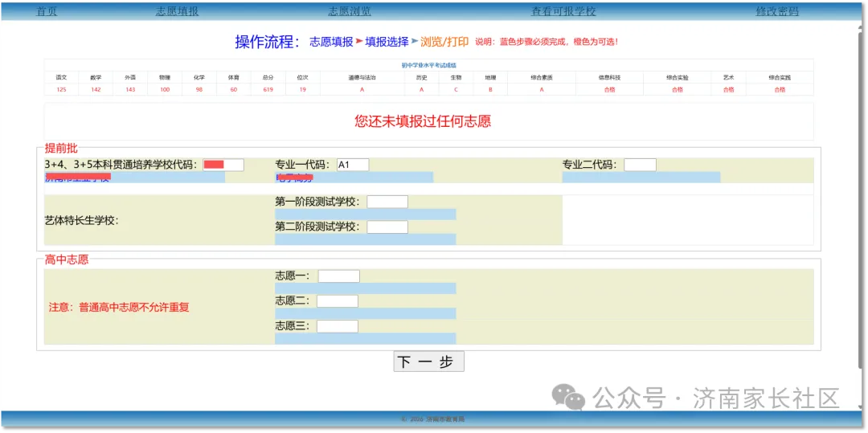The width and height of the screenshot is (868, 433).
Task: Click the orange 浏览/打印 step
Action: (x=444, y=42)
